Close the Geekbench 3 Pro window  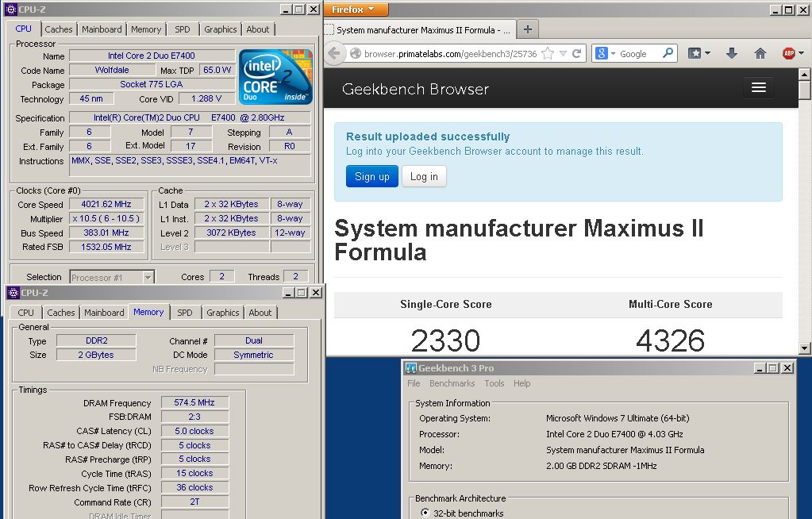click(x=787, y=368)
